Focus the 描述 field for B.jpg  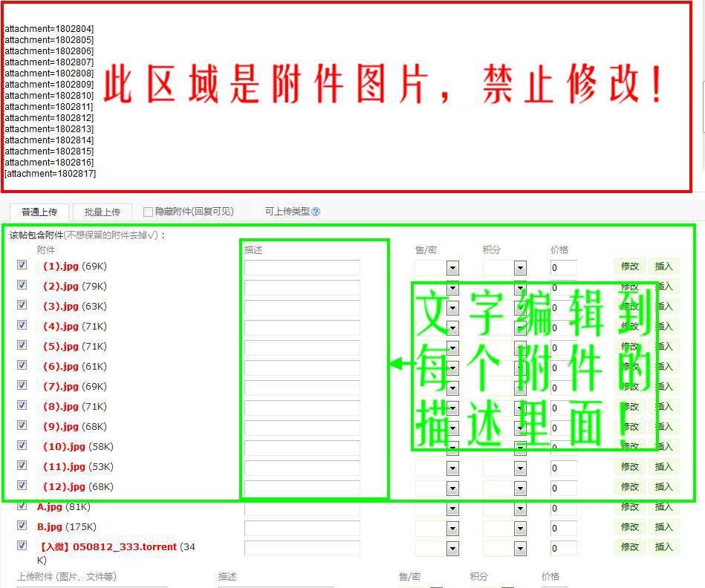[302, 529]
